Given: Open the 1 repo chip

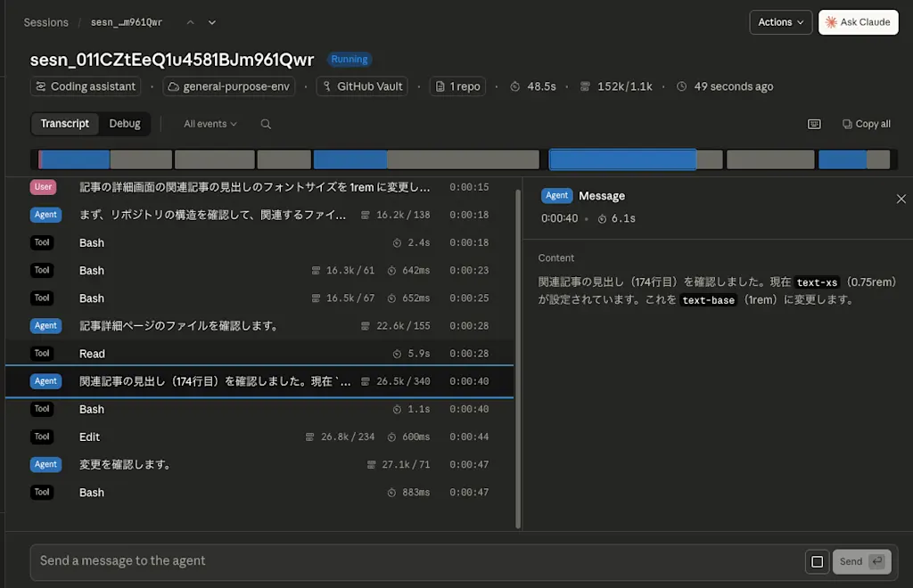Looking at the screenshot, I should click(x=457, y=86).
